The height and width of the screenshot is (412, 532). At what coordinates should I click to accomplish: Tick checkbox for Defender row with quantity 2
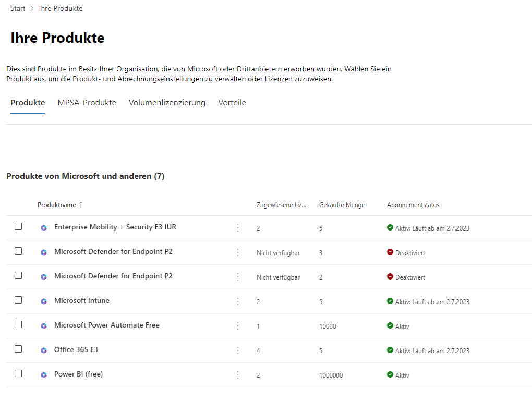click(x=18, y=275)
